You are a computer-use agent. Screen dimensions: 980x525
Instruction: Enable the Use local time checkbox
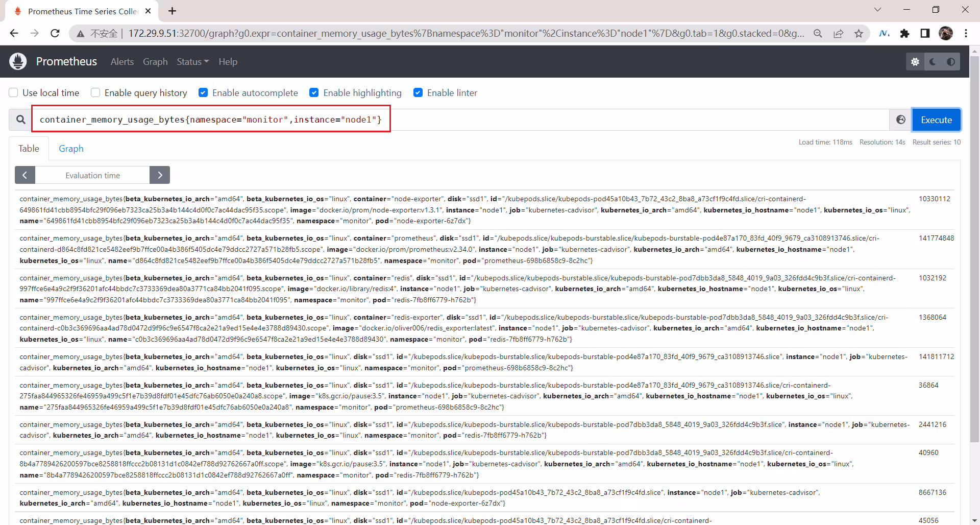tap(14, 92)
